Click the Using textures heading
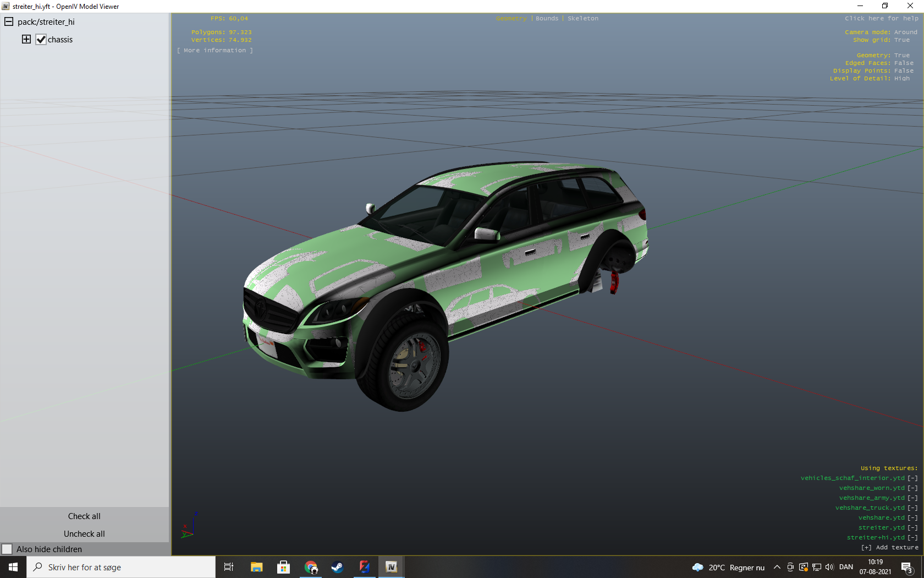 (889, 468)
